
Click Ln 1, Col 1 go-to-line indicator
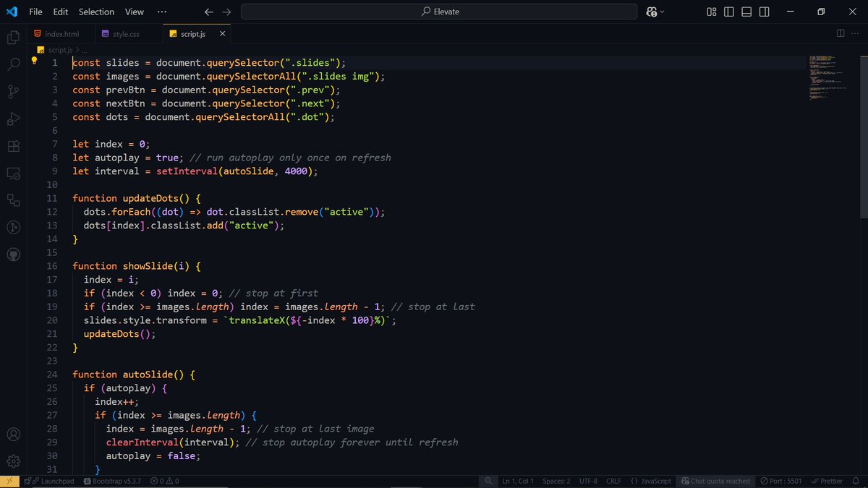click(518, 481)
